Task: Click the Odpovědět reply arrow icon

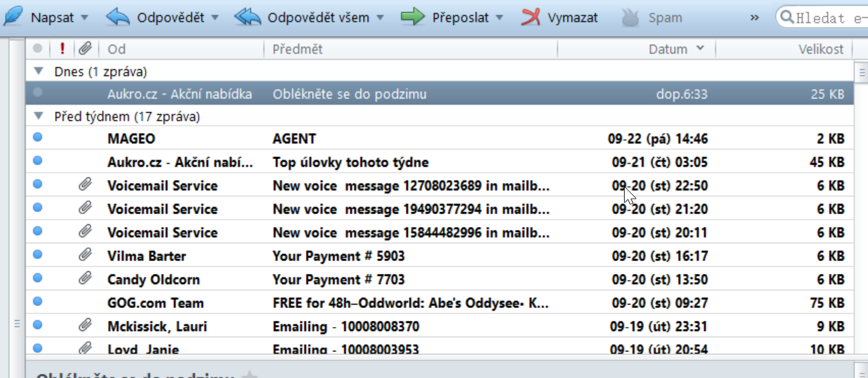Action: pyautogui.click(x=118, y=17)
